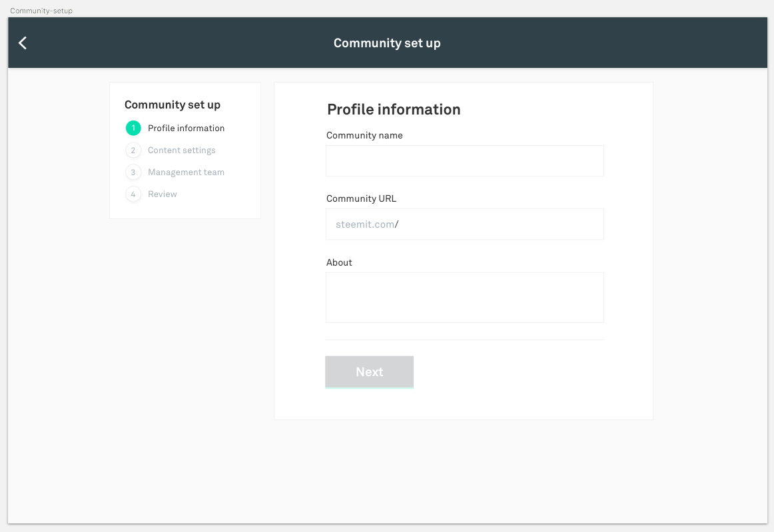
Task: Click the About field label
Action: pos(339,262)
